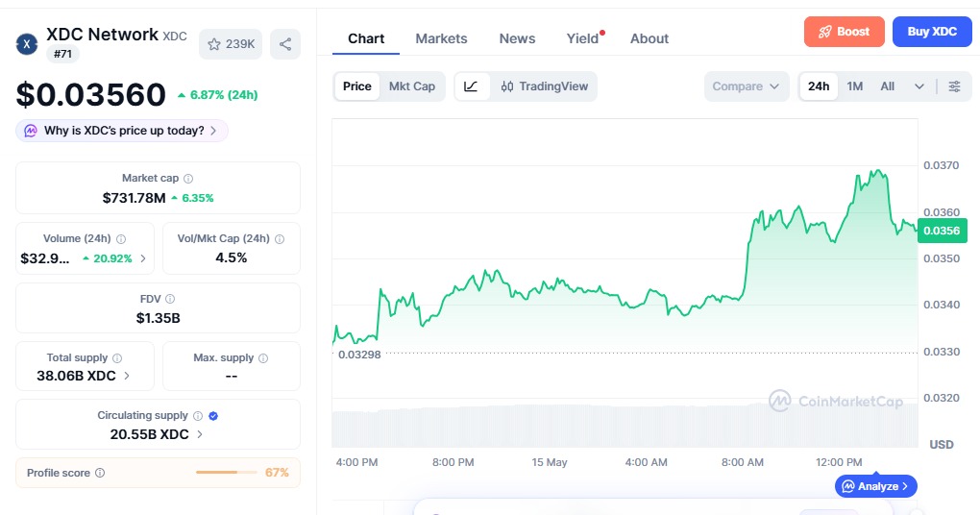The image size is (980, 515).
Task: Open the Chart tab
Action: 366,38
